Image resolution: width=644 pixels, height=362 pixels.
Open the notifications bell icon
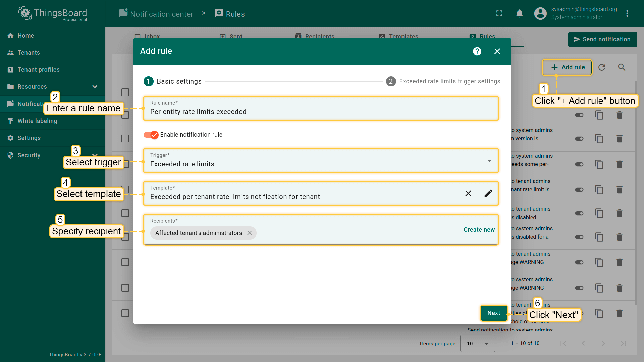pos(519,13)
